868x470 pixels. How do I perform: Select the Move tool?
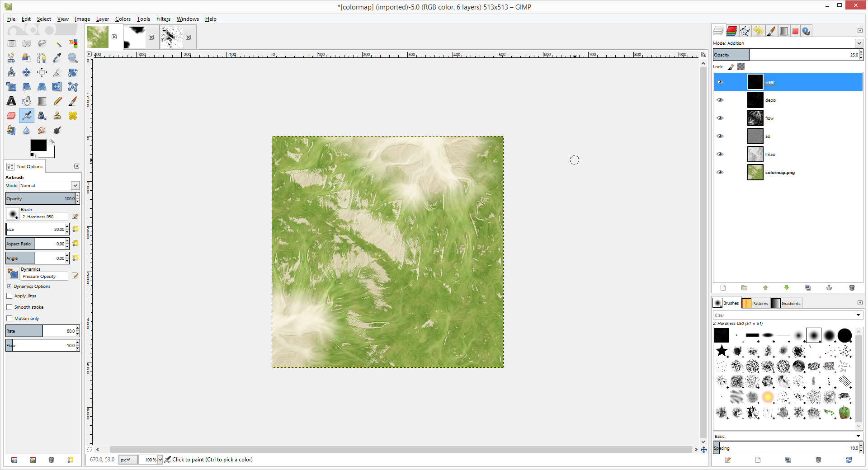coord(27,72)
